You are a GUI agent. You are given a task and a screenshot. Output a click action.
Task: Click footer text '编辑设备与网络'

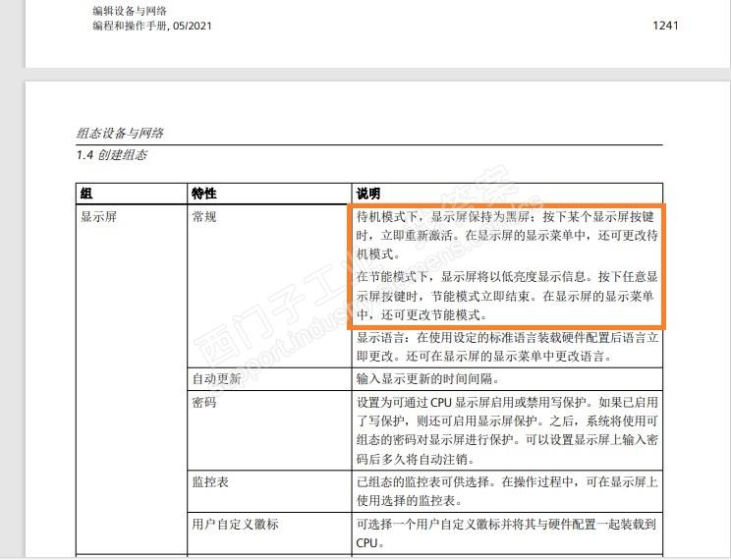click(129, 11)
